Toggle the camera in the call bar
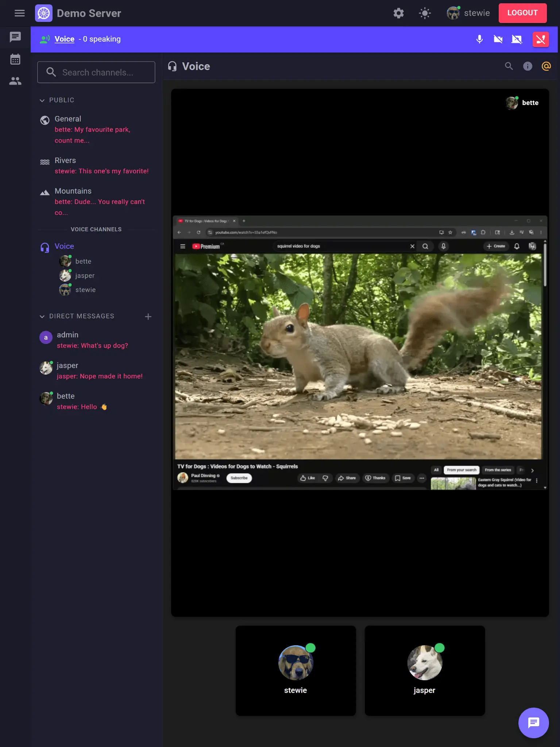Image resolution: width=560 pixels, height=747 pixels. (498, 39)
